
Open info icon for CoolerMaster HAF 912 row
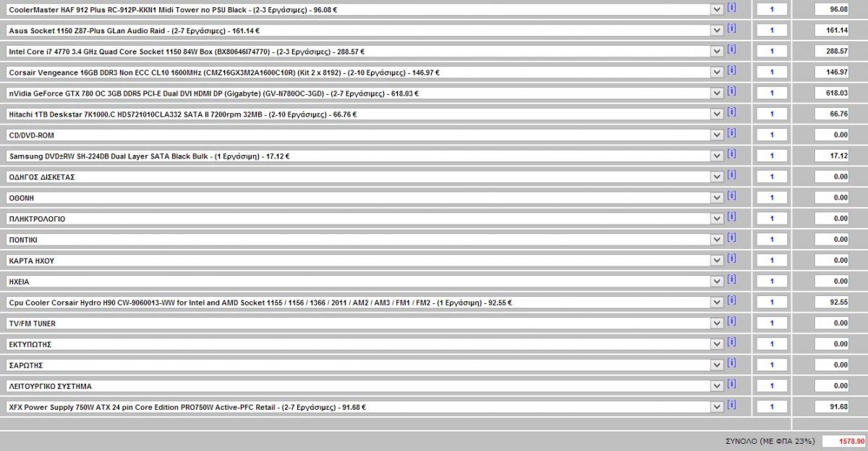(x=731, y=8)
